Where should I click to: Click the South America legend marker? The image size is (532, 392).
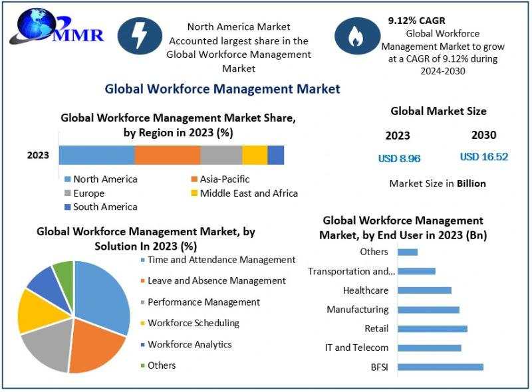click(67, 207)
